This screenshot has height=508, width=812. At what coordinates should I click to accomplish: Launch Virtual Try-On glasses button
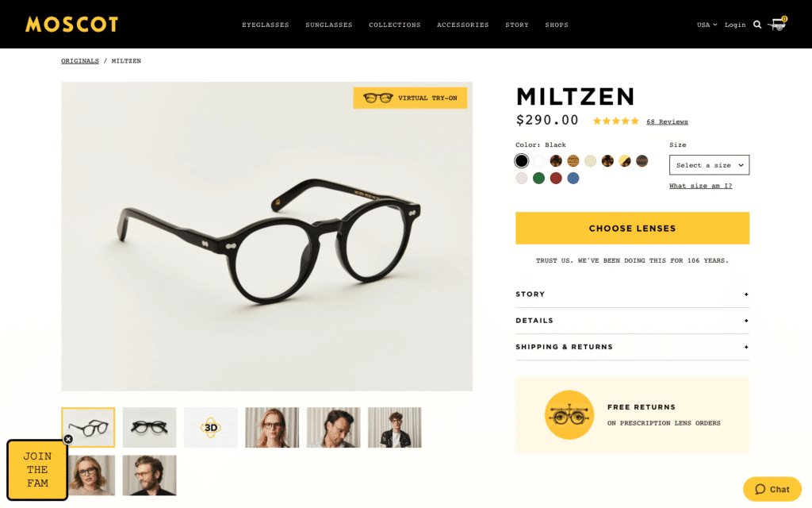[410, 98]
